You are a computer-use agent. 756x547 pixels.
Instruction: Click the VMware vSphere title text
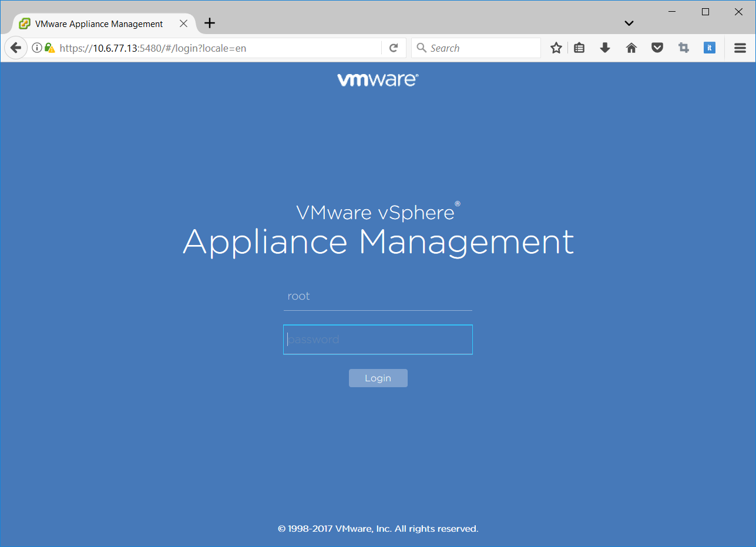pyautogui.click(x=378, y=212)
